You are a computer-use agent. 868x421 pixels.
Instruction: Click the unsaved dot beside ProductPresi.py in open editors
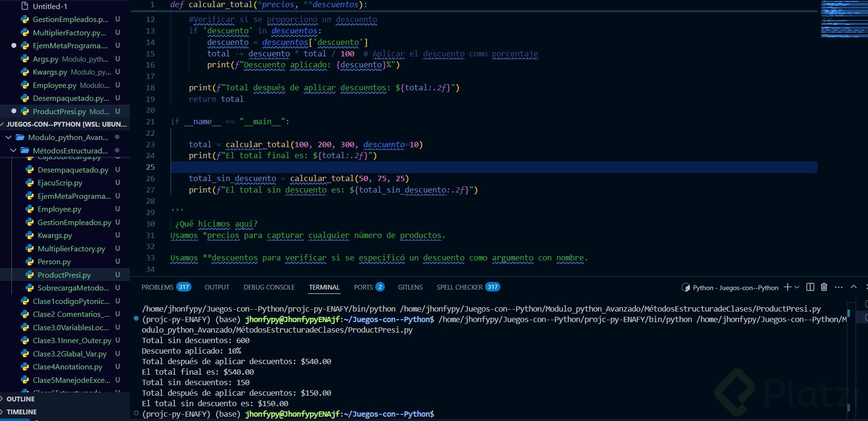click(x=14, y=111)
